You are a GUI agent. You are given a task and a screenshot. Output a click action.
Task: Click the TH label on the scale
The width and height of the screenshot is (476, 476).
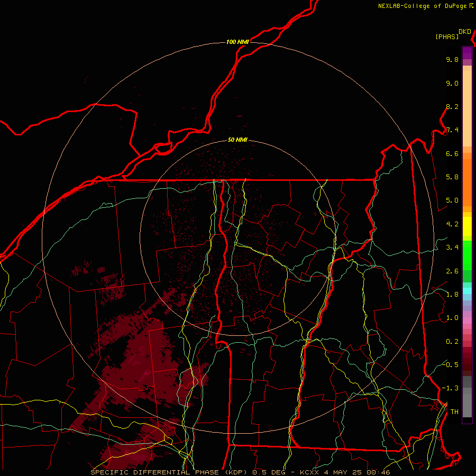454,412
